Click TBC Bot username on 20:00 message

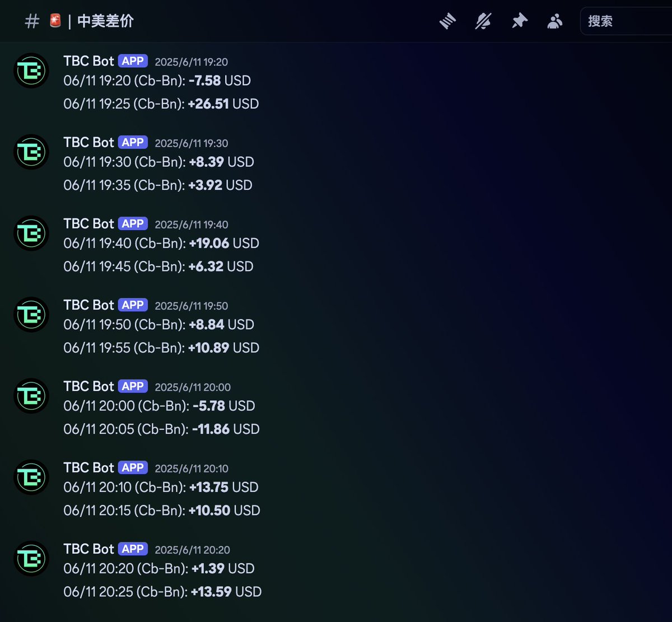(x=88, y=386)
